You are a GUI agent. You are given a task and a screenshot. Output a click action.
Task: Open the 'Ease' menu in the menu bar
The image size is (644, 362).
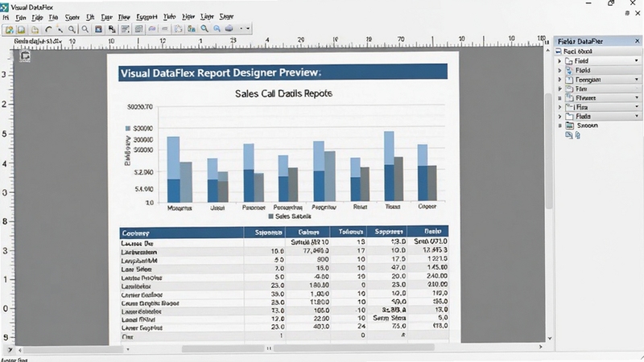pyautogui.click(x=106, y=17)
